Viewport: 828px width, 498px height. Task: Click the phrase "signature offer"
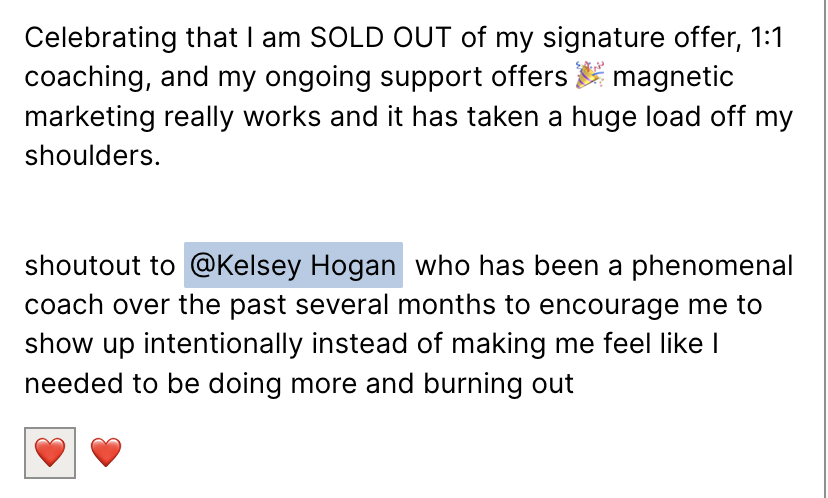click(639, 39)
